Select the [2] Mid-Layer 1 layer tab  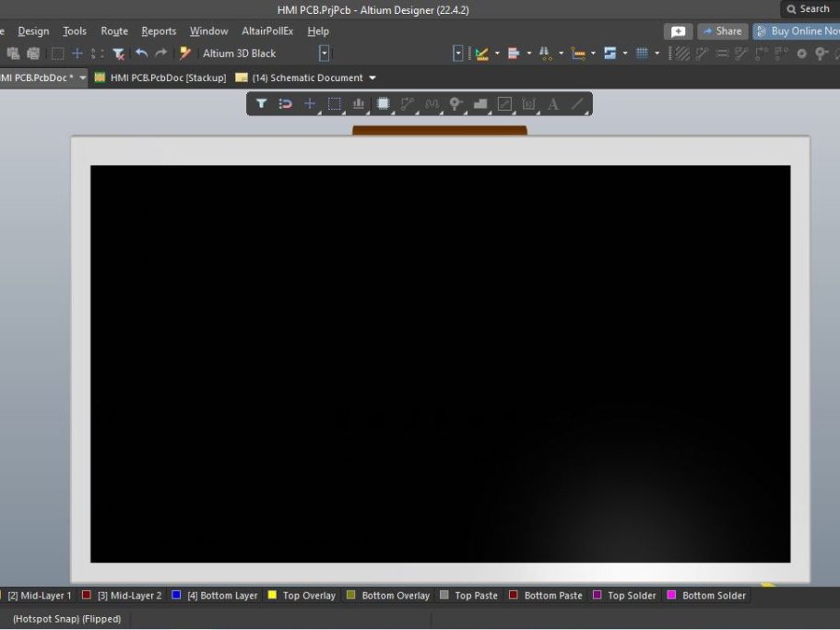(x=39, y=595)
